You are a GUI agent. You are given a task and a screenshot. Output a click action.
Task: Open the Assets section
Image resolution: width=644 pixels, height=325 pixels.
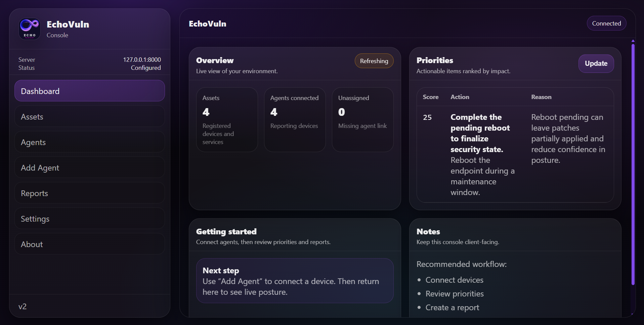tap(89, 116)
